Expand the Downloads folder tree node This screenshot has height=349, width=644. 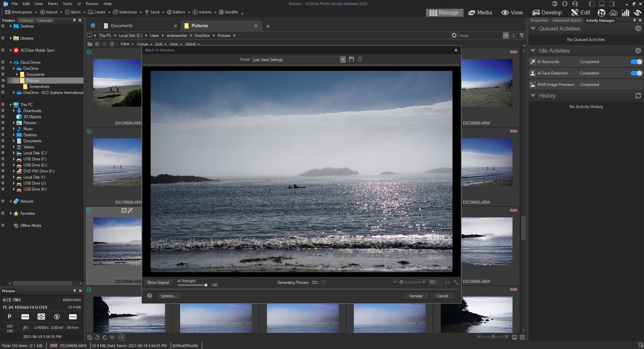coord(14,111)
